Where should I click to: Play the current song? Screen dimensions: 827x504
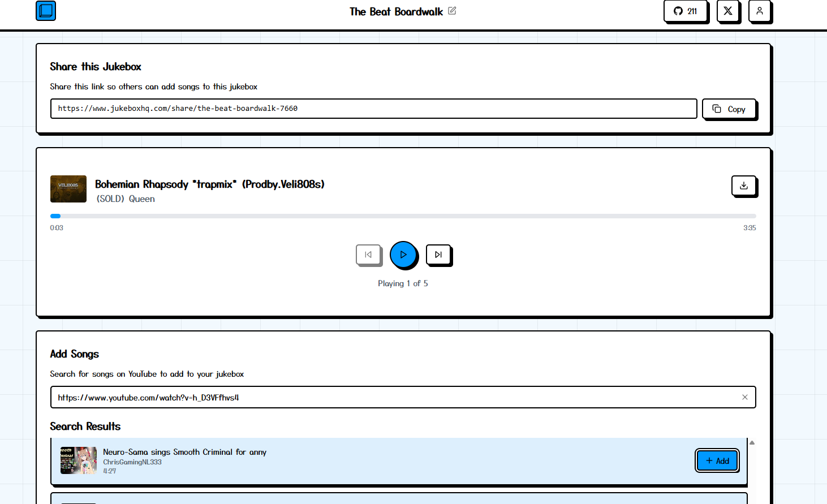(x=403, y=255)
